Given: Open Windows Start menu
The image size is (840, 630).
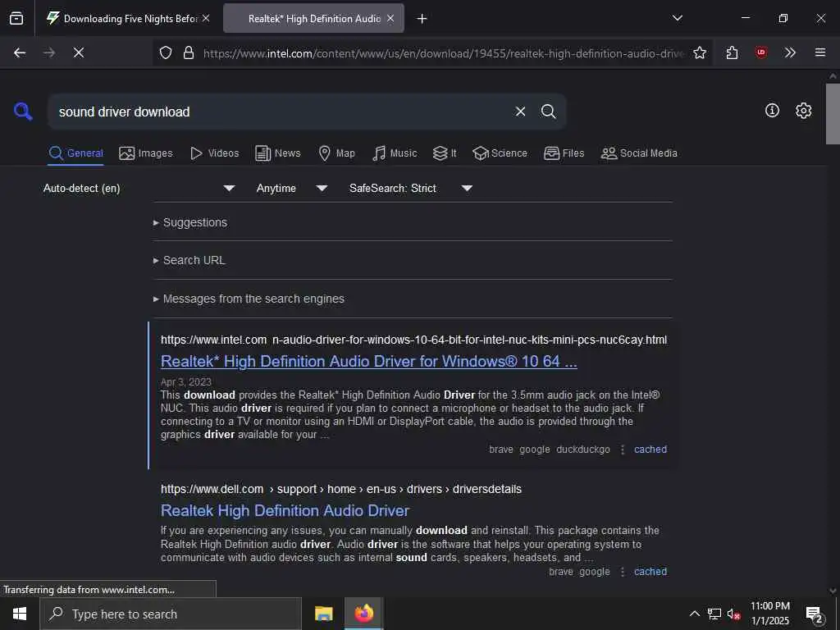Looking at the screenshot, I should coord(20,614).
